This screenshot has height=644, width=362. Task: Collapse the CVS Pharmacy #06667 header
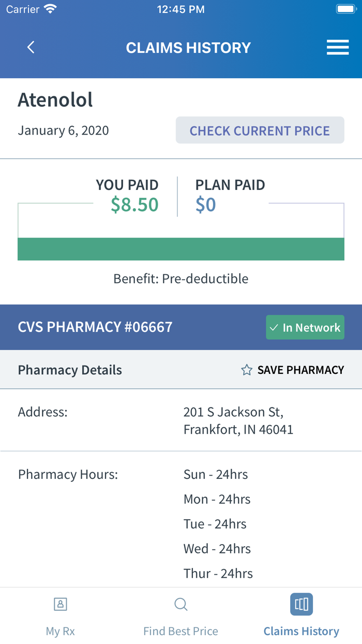point(95,327)
